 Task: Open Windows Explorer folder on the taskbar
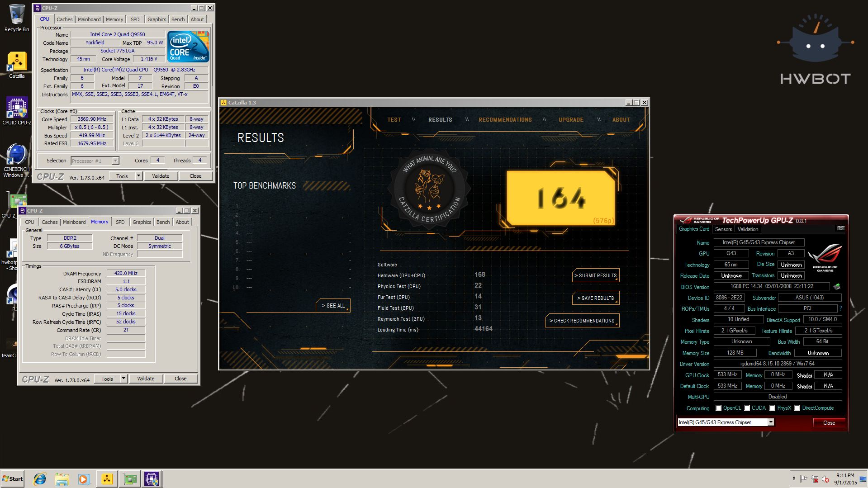[62, 479]
